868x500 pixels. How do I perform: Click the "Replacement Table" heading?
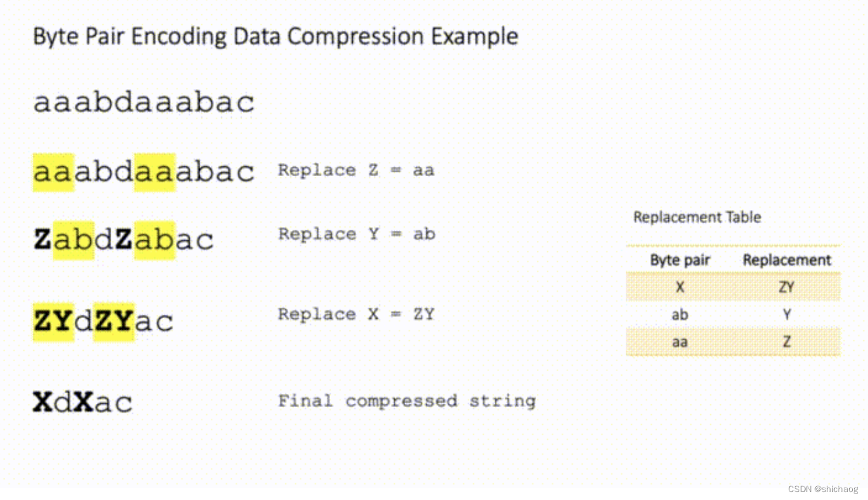click(x=696, y=217)
